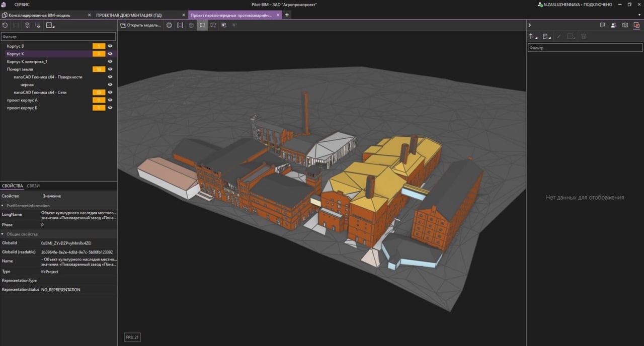Hide the Корпус В model layer

point(110,46)
